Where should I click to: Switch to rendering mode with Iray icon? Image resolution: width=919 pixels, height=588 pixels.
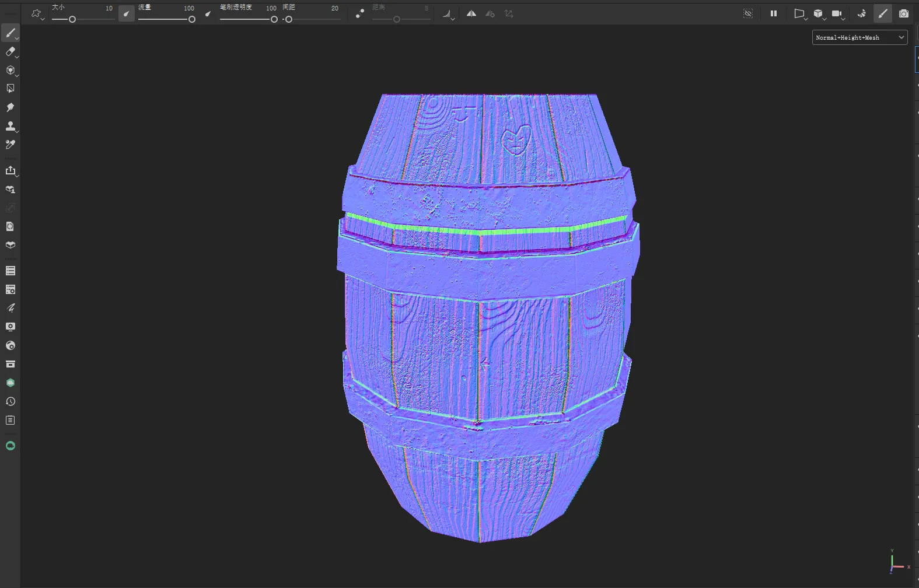(862, 13)
